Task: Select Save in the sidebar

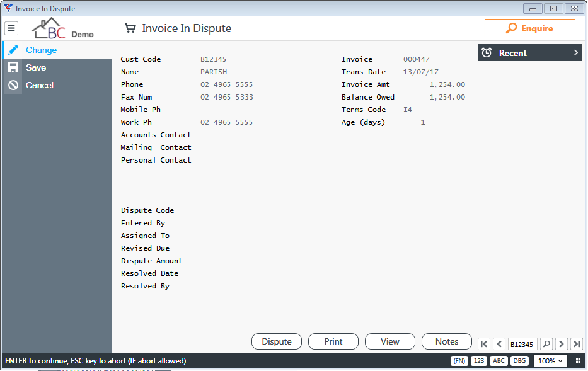Action: pyautogui.click(x=57, y=67)
